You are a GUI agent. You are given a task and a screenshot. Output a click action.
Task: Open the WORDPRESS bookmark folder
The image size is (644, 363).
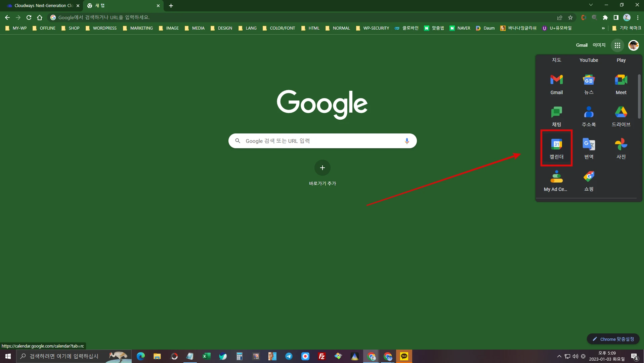click(x=101, y=28)
